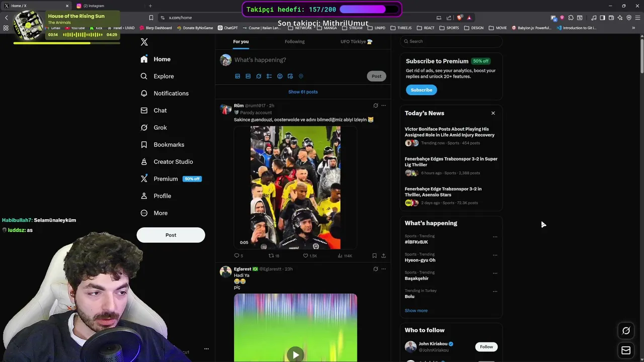
Task: Open a new browser tab
Action: 150,6
